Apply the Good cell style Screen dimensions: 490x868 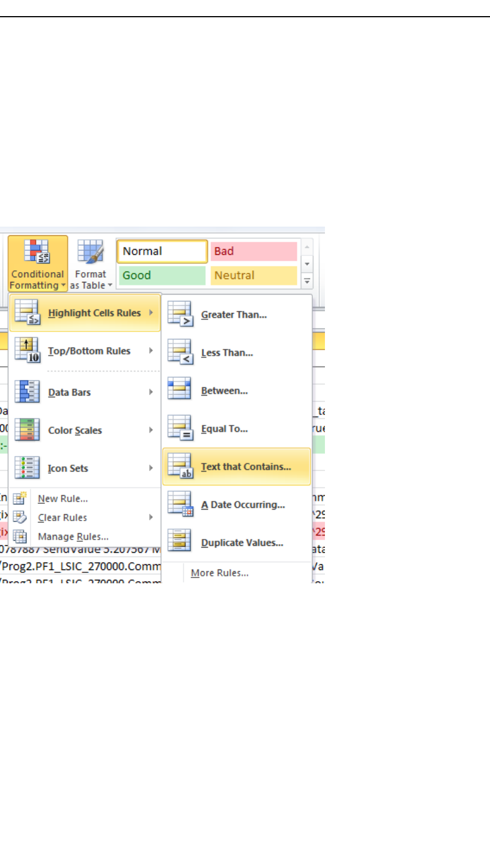click(162, 276)
